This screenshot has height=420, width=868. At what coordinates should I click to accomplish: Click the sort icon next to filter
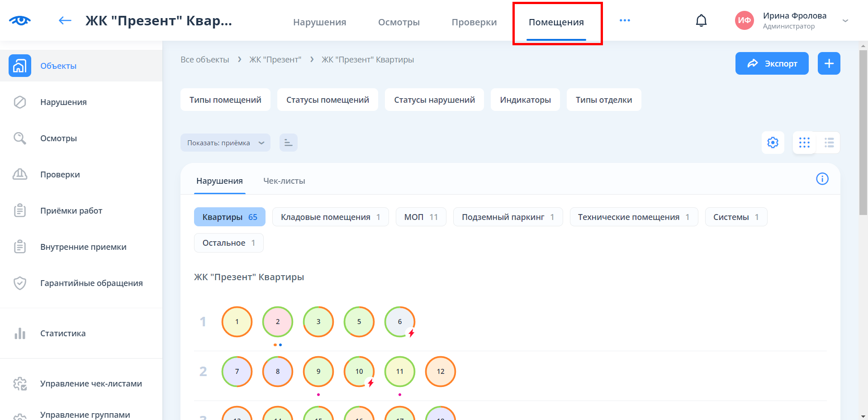point(288,143)
